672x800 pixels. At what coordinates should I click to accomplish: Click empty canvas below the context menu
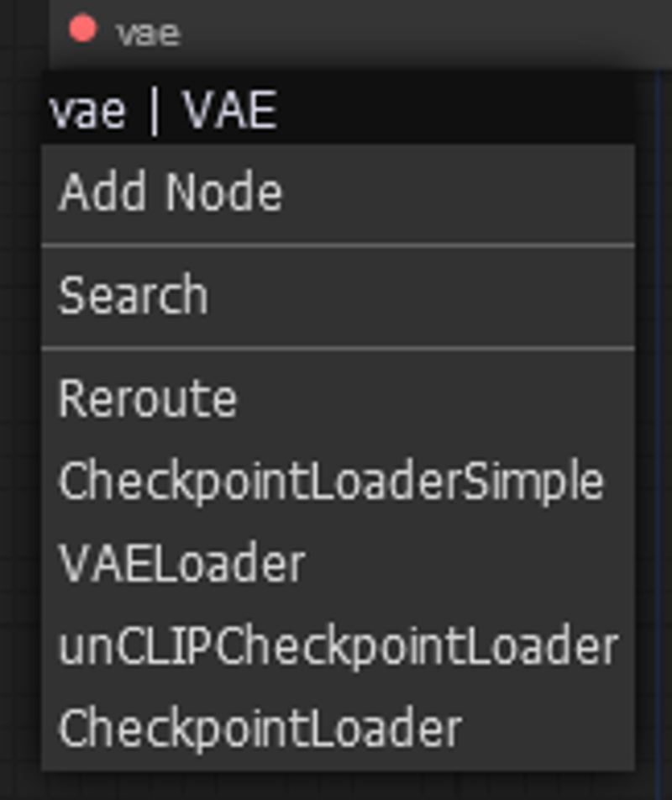[337, 786]
